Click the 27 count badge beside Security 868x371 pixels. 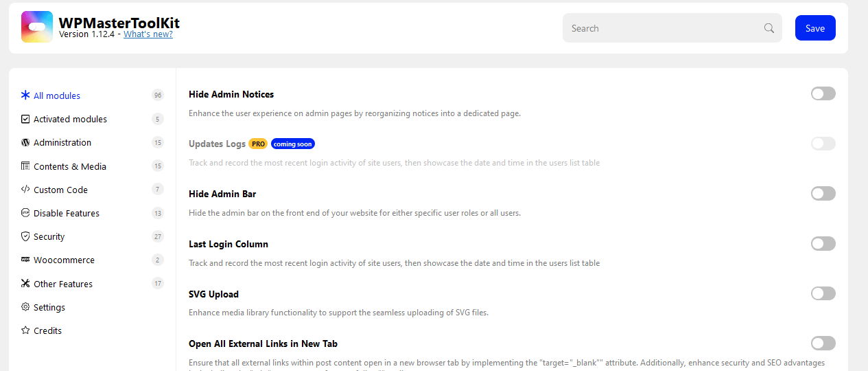158,236
